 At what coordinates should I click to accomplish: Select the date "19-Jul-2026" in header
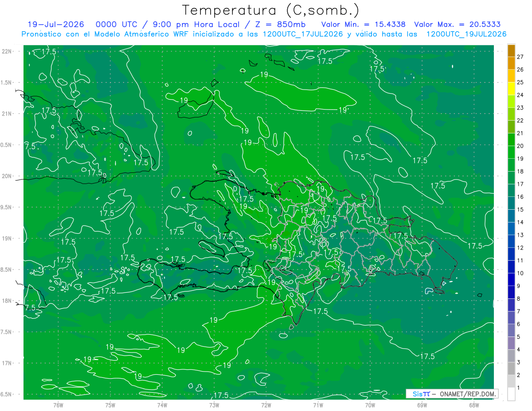coord(55,24)
